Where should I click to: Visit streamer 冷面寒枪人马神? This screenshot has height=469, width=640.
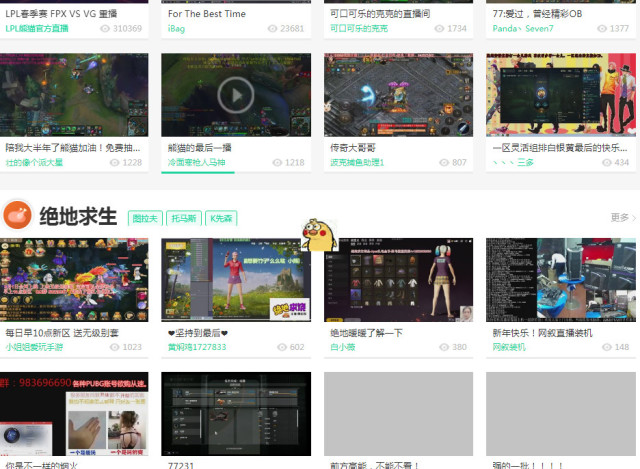(x=196, y=162)
